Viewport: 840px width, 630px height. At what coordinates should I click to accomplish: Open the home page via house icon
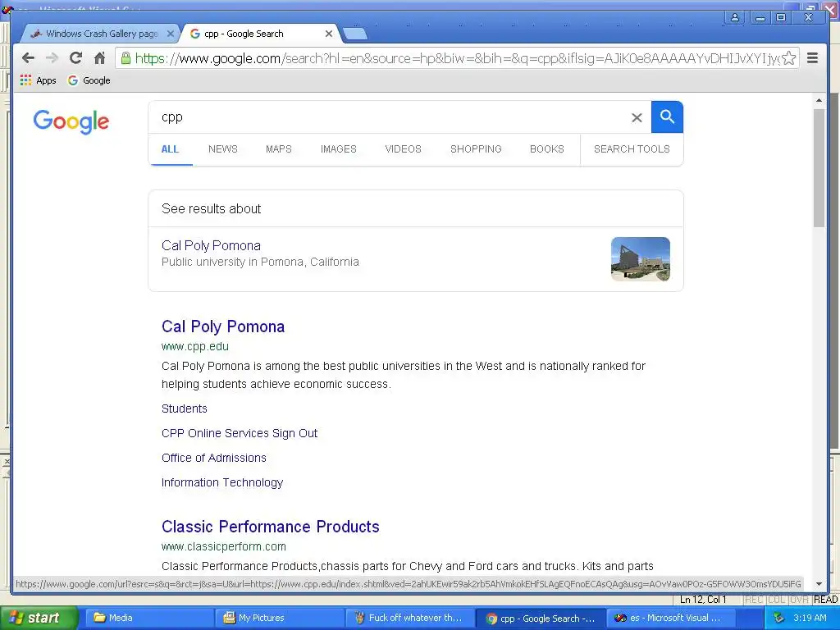[x=99, y=58]
